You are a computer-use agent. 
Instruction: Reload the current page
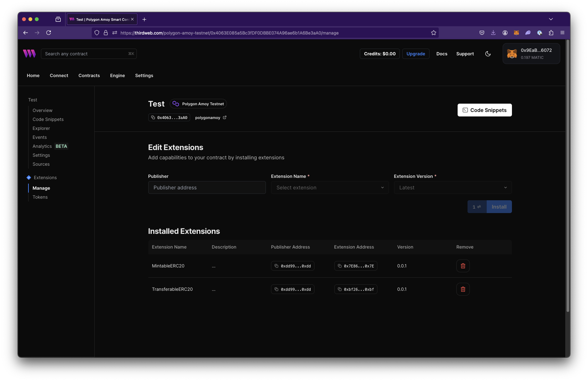49,33
